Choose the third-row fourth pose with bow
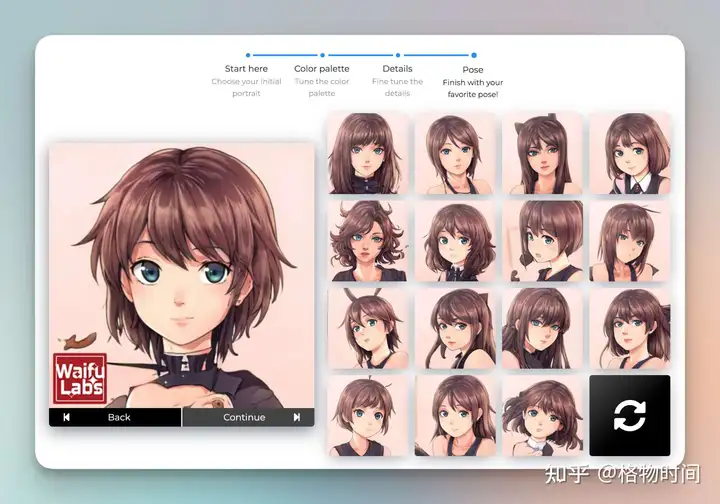The width and height of the screenshot is (720, 504). (x=630, y=328)
